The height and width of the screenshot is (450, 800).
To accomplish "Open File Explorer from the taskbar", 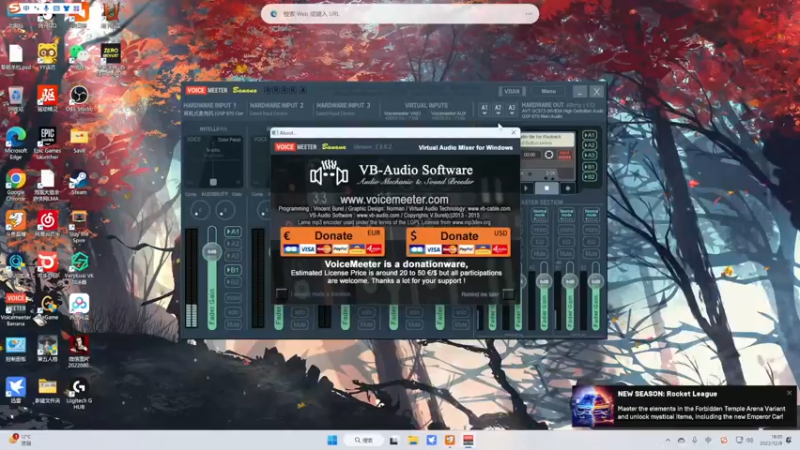I will tap(413, 440).
